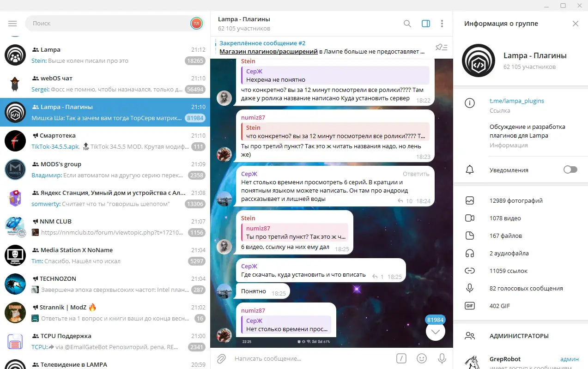Click numiz87 avatar beside 18:23 message
This screenshot has width=588, height=369.
(224, 154)
